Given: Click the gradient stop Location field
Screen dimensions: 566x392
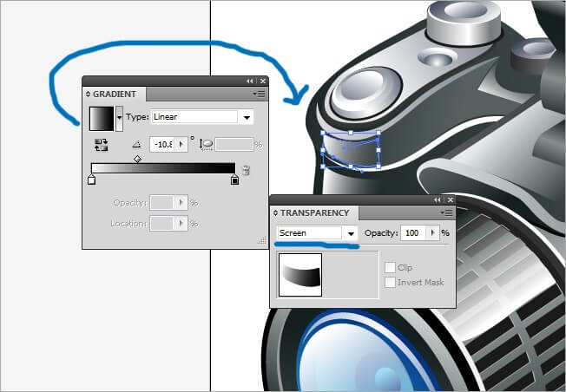Looking at the screenshot, I should (162, 224).
